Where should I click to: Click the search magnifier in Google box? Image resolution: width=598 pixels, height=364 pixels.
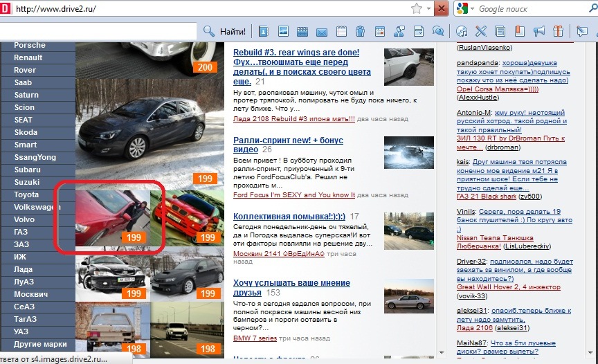593,8
